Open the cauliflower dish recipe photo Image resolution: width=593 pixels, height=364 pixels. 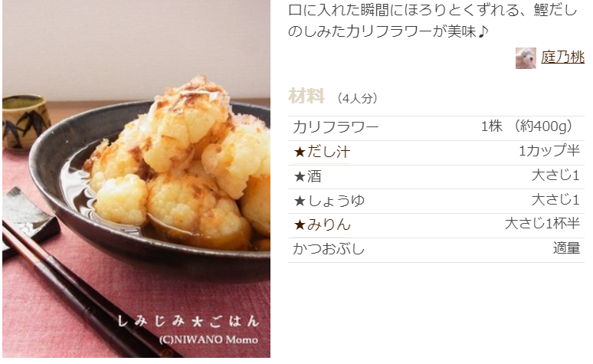(136, 179)
